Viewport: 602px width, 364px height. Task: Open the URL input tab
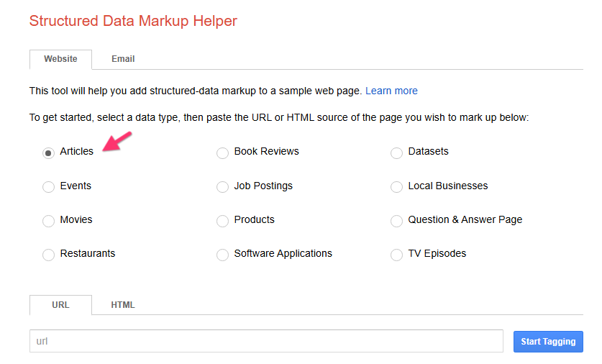tap(60, 305)
